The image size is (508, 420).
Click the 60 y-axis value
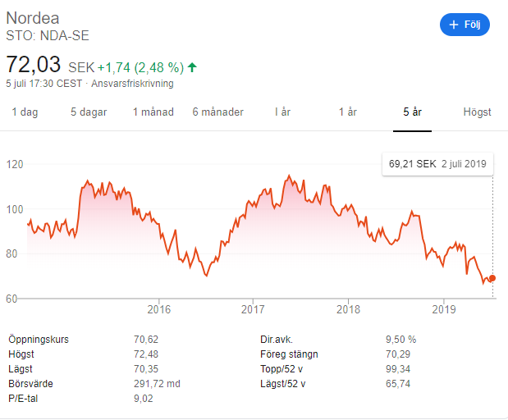[11, 299]
